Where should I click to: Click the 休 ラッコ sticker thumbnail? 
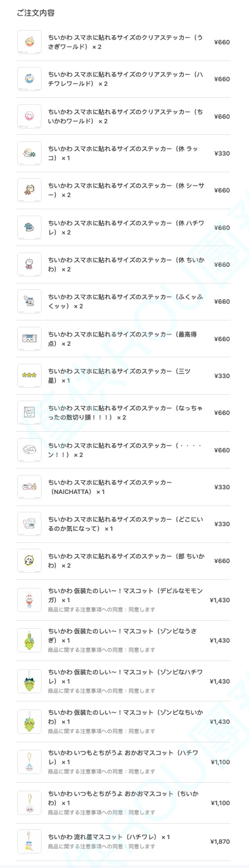click(29, 153)
